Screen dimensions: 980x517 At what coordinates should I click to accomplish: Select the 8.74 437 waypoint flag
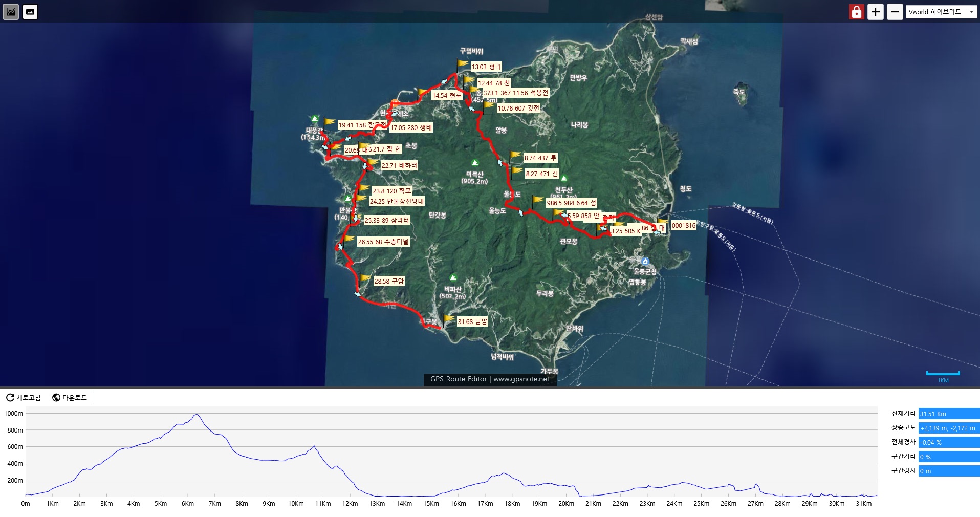coord(515,157)
